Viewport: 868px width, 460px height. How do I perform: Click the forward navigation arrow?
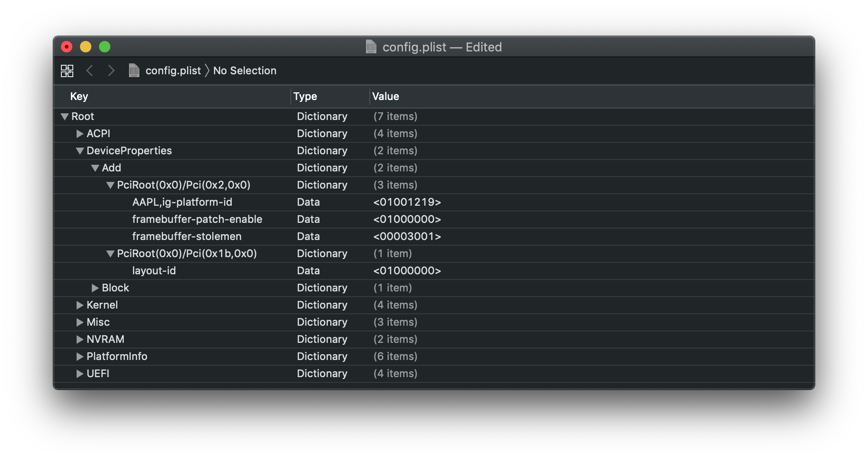click(111, 71)
